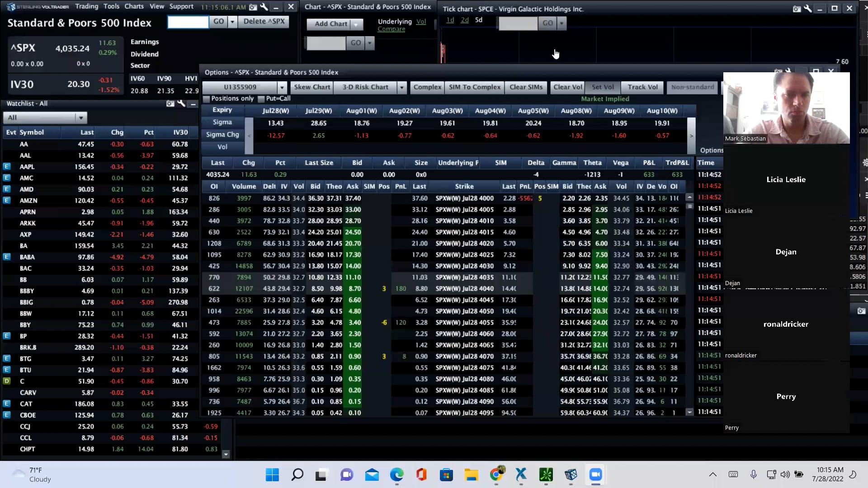868x488 pixels.
Task: Click the expiry row right scroll arrow
Action: (691, 136)
